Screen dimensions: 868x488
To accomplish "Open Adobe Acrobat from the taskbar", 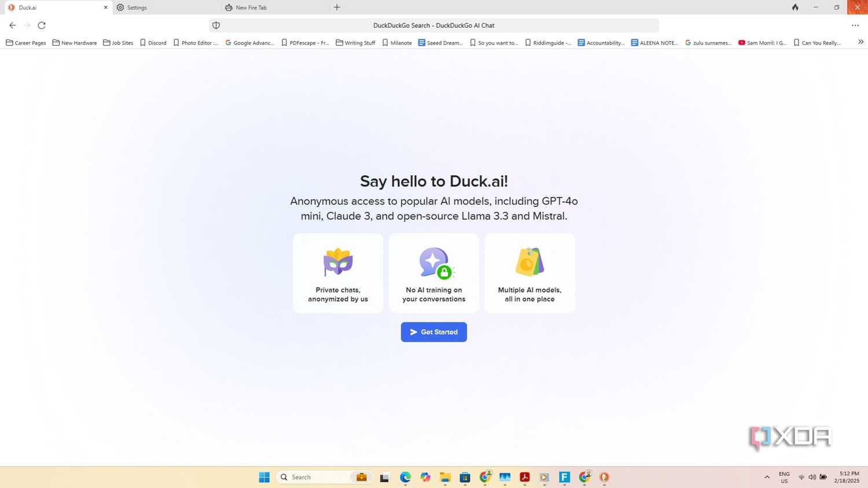I will 525,477.
